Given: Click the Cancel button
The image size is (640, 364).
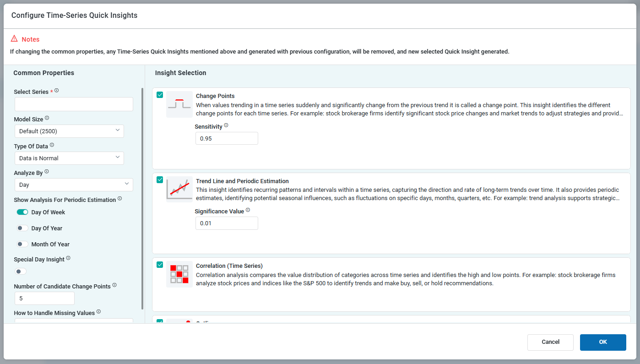Looking at the screenshot, I should coord(550,342).
